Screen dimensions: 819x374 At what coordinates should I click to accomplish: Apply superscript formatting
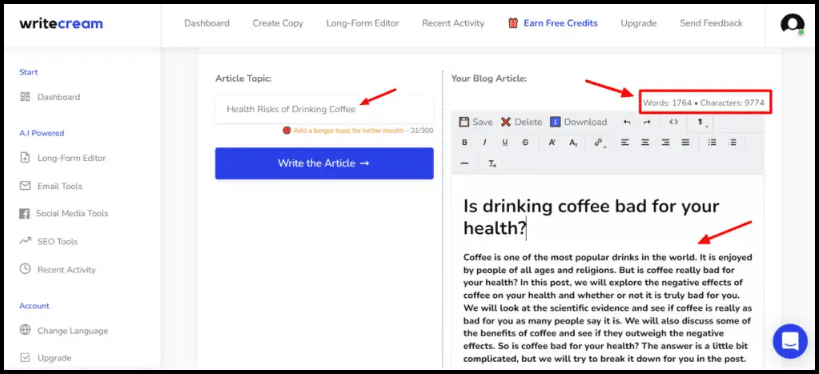552,143
